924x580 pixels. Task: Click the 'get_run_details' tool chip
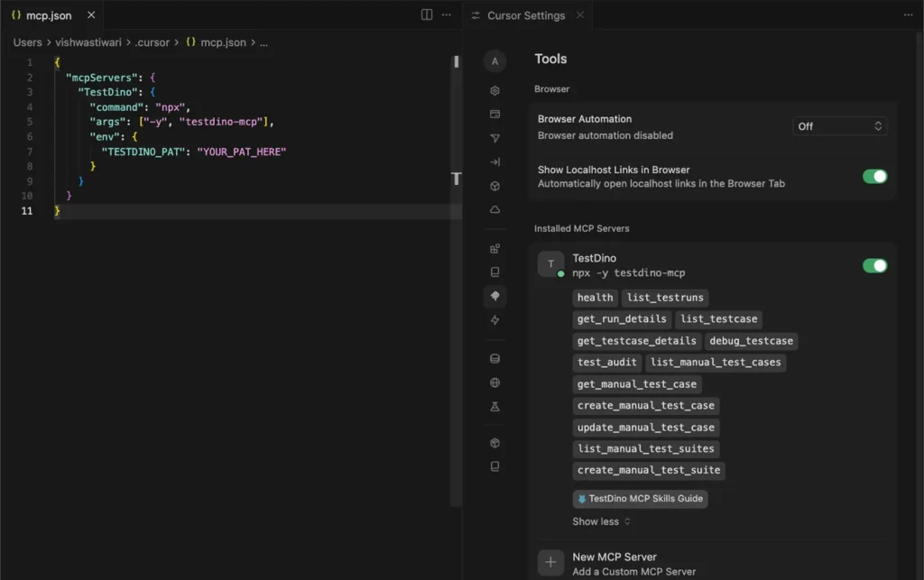[621, 318]
